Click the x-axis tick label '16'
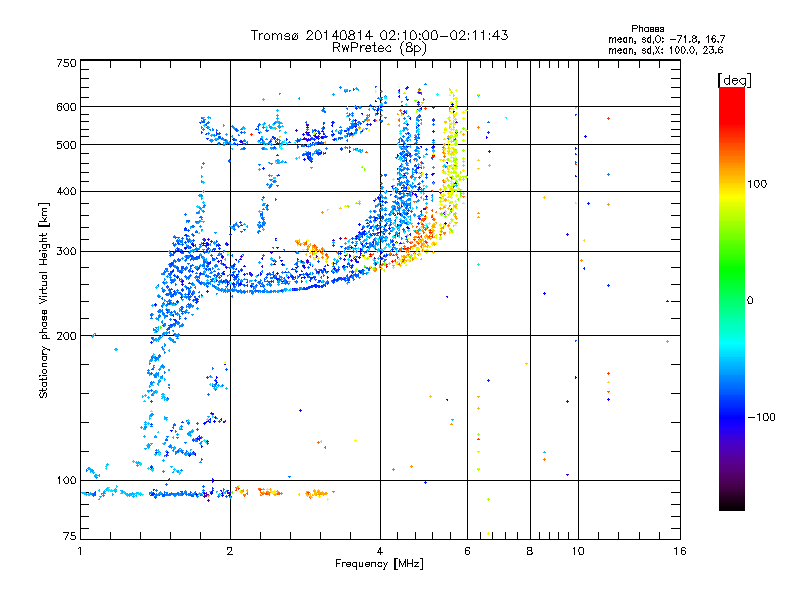Screen dimensions: 800x600 click(680, 551)
